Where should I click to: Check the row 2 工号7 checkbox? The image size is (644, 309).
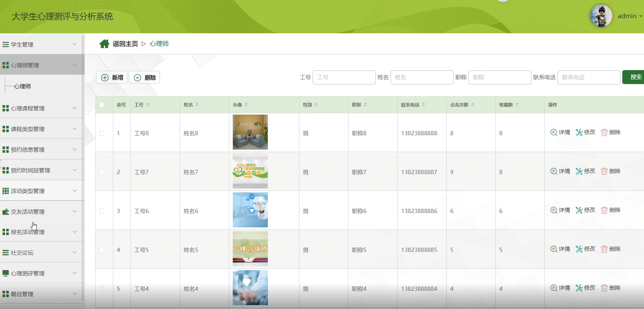click(102, 172)
